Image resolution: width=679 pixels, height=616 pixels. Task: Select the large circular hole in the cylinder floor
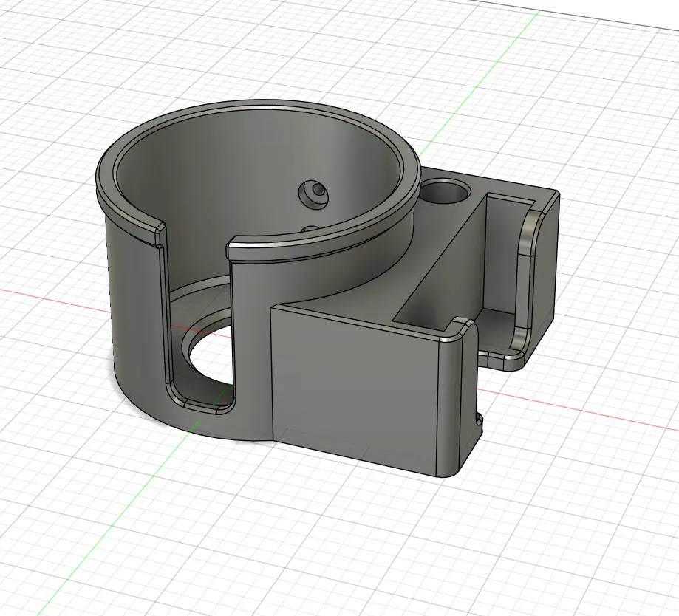[208, 355]
